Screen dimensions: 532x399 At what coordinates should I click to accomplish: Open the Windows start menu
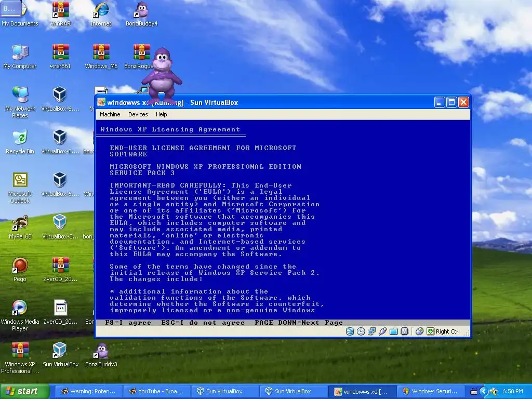[25, 392]
